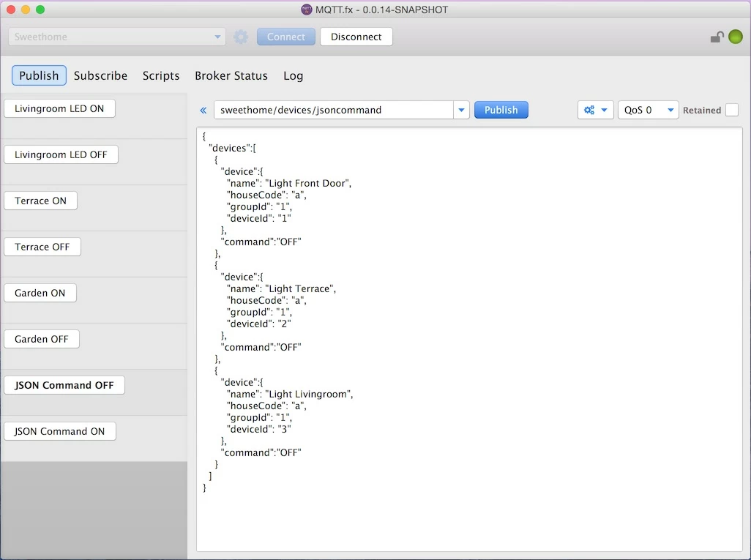Screen dimensions: 751x560
Task: Open the Broker Status tab
Action: tap(231, 75)
